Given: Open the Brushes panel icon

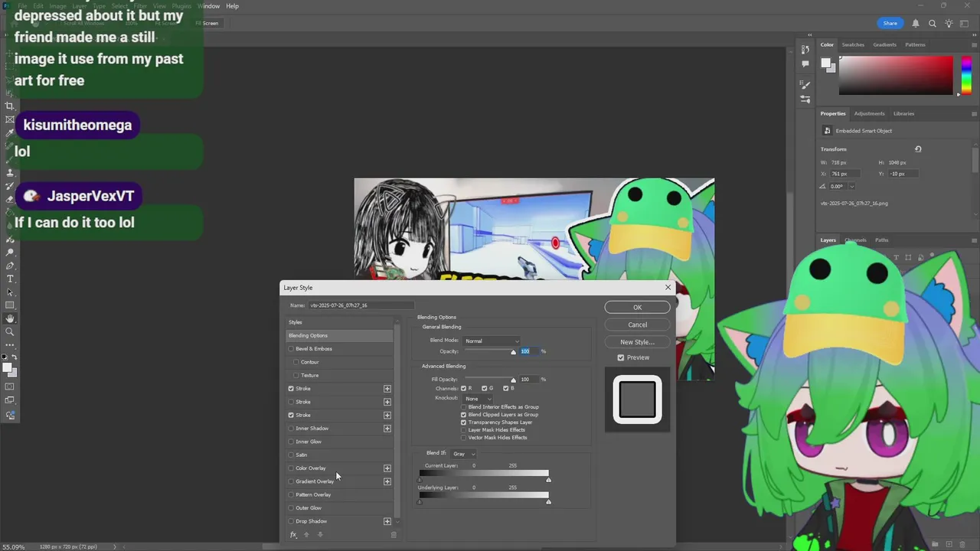Looking at the screenshot, I should coord(805,85).
